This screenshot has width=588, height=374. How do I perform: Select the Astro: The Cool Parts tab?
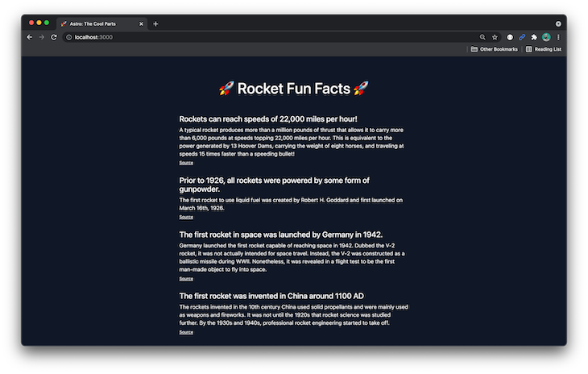[x=102, y=23]
